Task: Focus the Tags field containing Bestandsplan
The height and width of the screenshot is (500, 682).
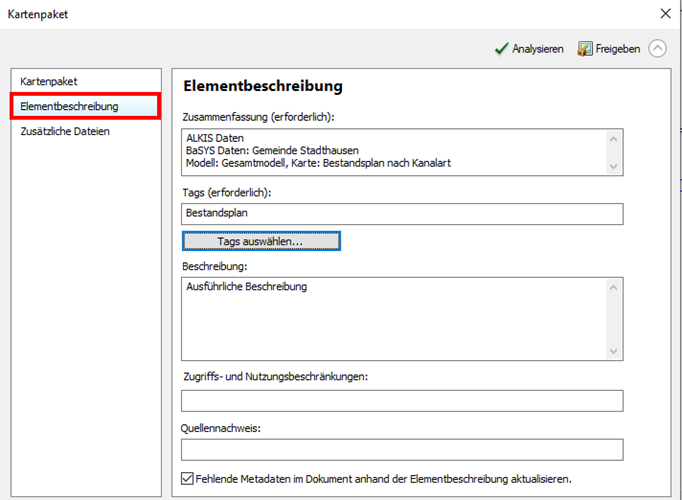Action: click(x=402, y=214)
